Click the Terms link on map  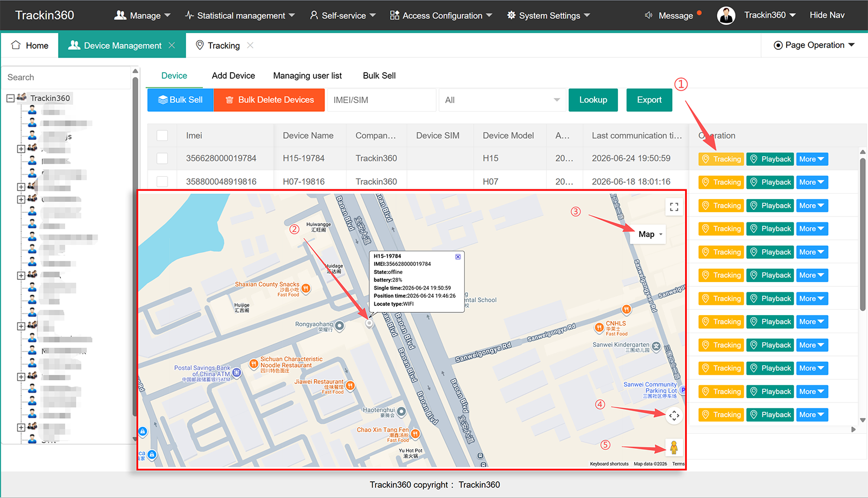pos(678,464)
